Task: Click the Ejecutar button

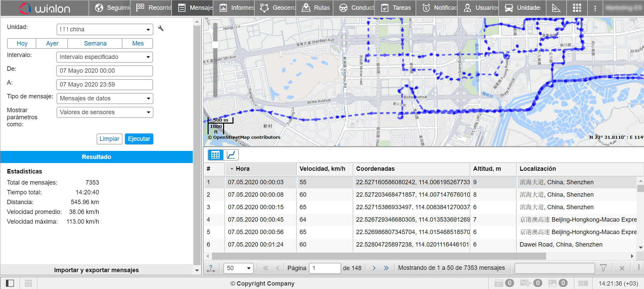Action: (x=139, y=139)
